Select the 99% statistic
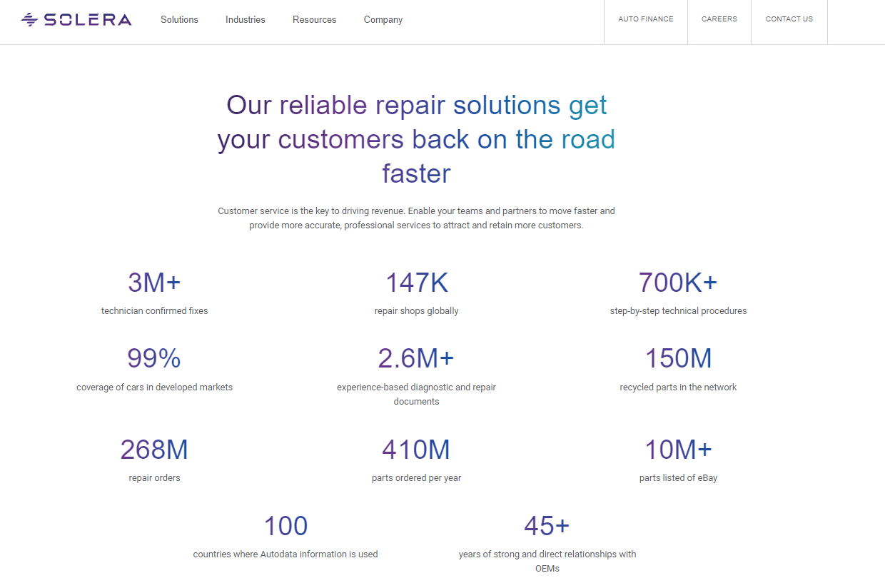The image size is (885, 588). point(154,358)
